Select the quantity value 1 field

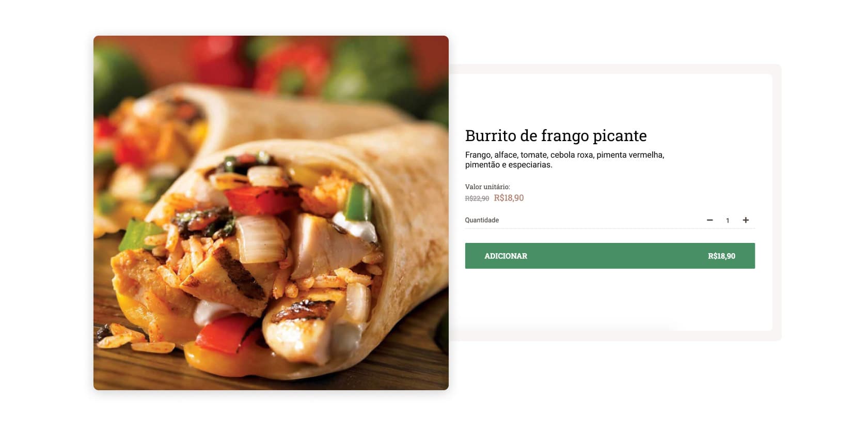(728, 221)
